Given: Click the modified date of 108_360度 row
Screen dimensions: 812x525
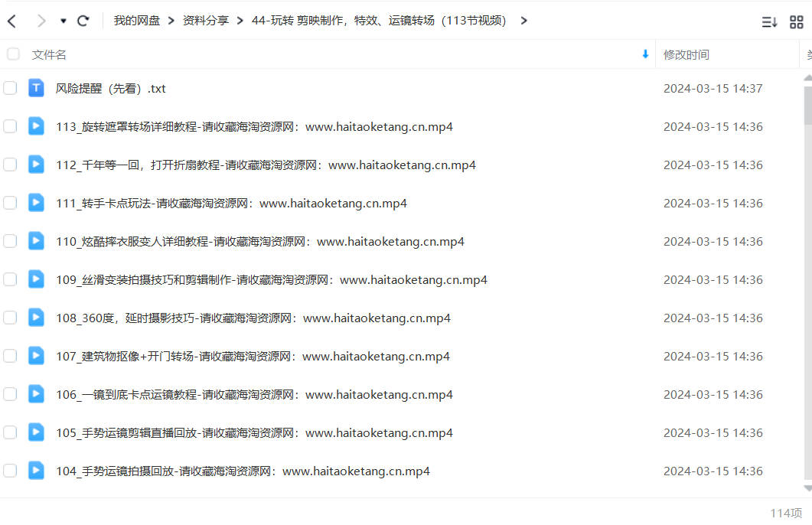Looking at the screenshot, I should tap(713, 318).
